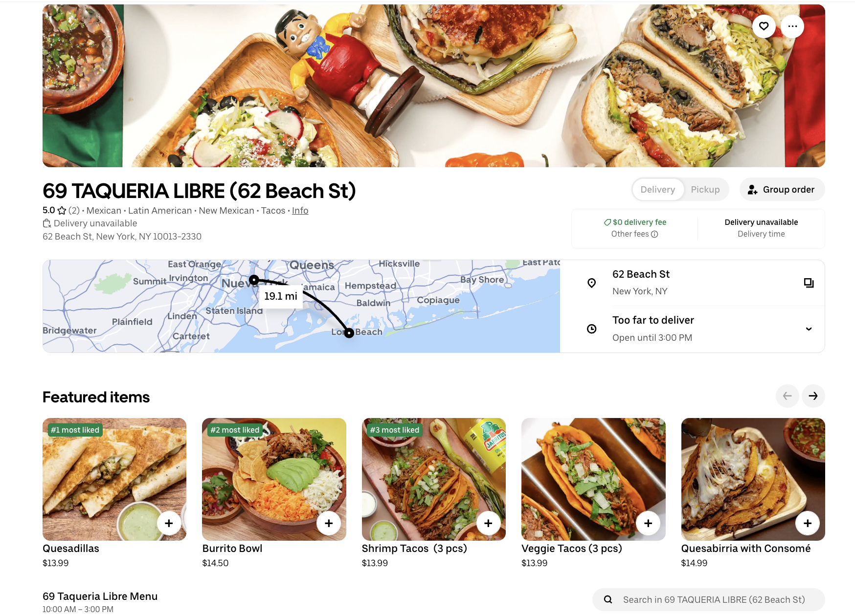Image resolution: width=855 pixels, height=616 pixels.
Task: Add Veggie Tacos using plus icon
Action: (x=648, y=523)
